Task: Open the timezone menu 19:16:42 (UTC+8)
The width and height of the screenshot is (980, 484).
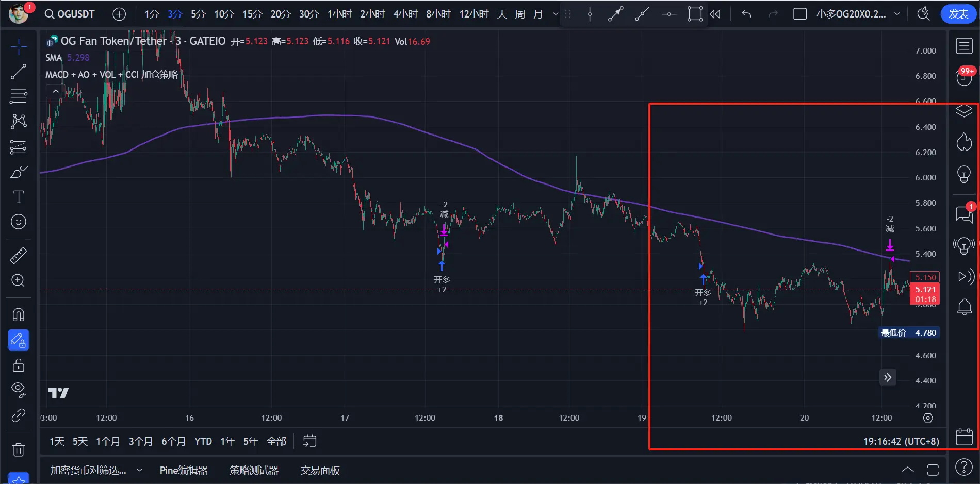Action: click(x=902, y=441)
